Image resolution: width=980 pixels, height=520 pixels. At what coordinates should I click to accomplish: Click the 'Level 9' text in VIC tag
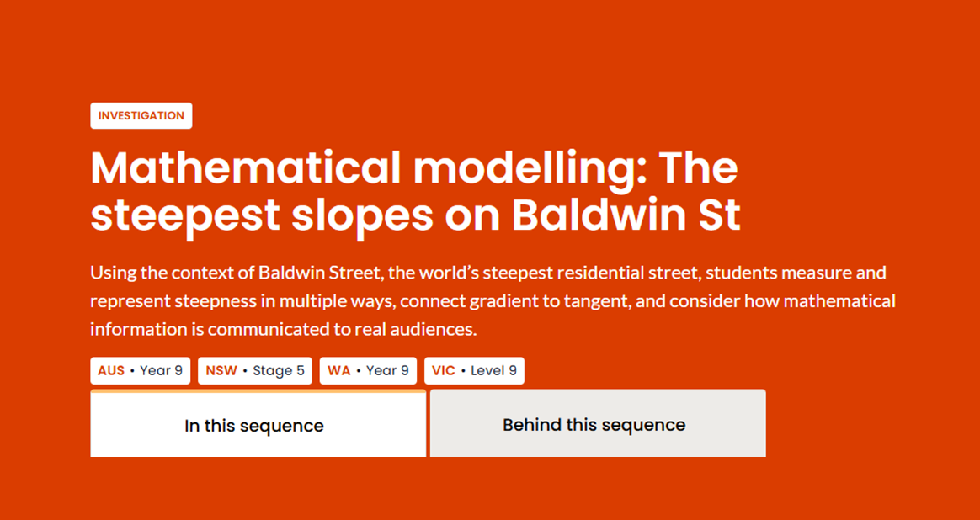[493, 370]
